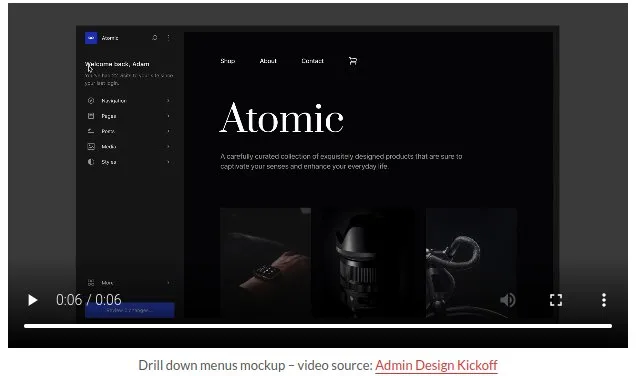Click the Media image icon in sidebar

tap(91, 146)
